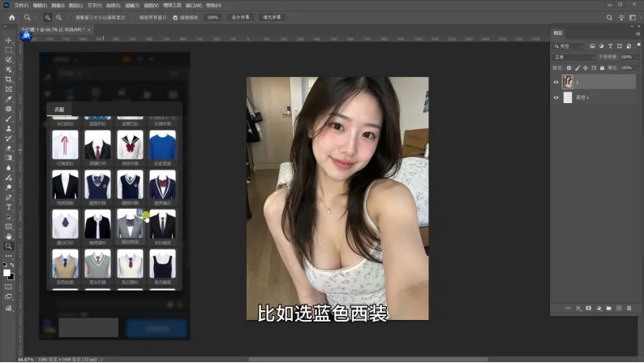Image resolution: width=644 pixels, height=363 pixels.
Task: Click blue button at plugin panel bottom
Action: click(x=157, y=328)
